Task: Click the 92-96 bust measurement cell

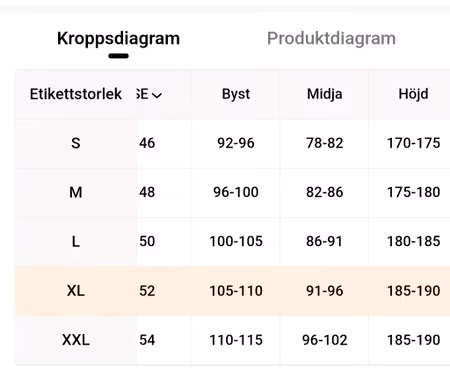Action: point(236,143)
